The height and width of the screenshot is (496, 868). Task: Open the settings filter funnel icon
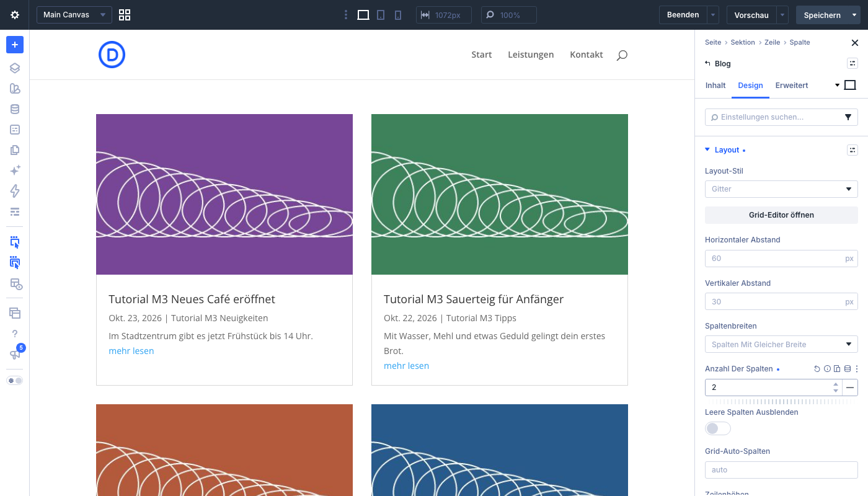click(x=848, y=117)
